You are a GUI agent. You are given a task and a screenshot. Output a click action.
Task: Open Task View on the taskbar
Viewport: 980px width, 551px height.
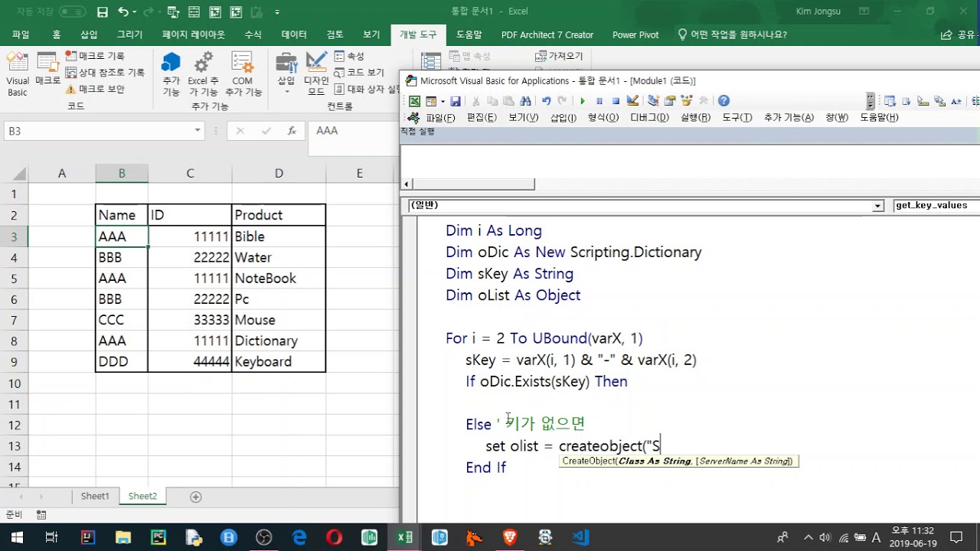tap(51, 537)
